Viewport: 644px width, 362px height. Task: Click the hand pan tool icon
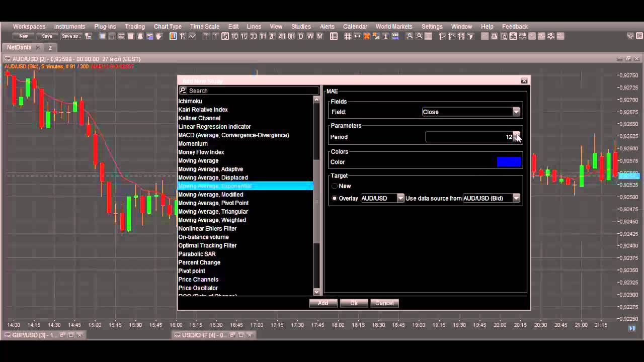[159, 36]
